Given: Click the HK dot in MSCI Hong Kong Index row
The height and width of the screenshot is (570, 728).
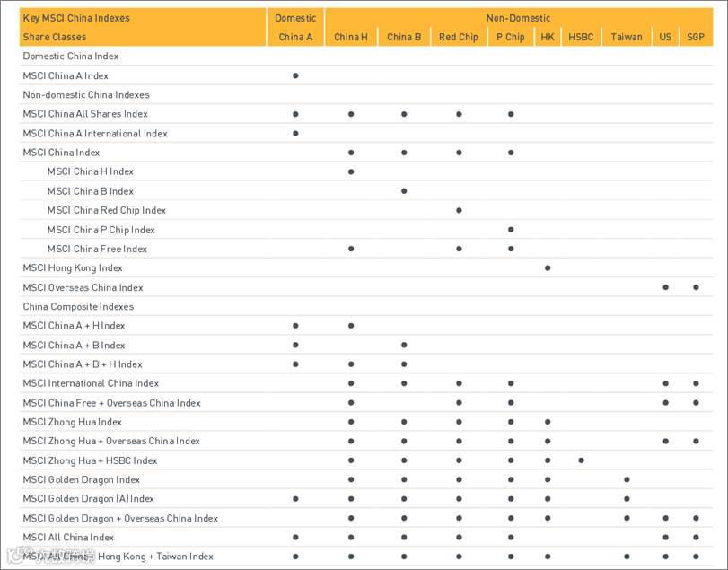Looking at the screenshot, I should click(548, 267).
